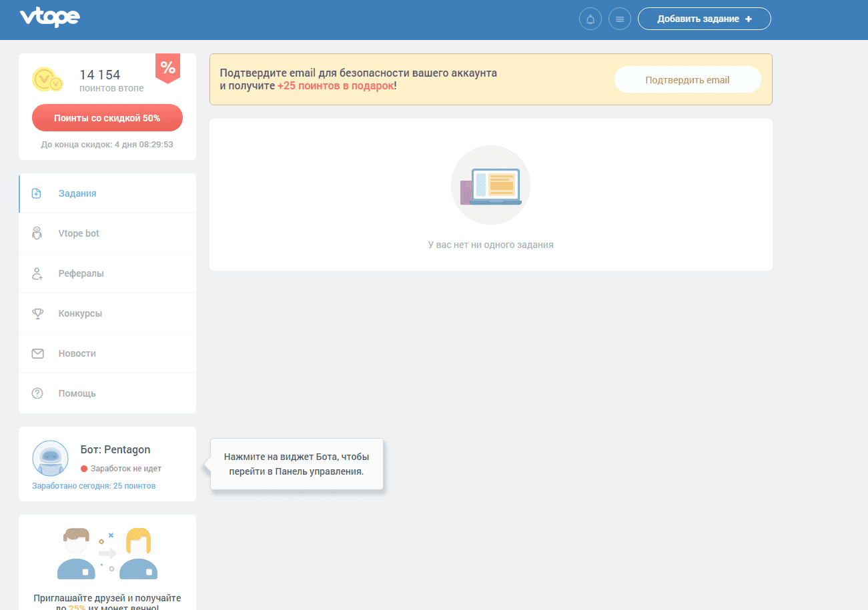Click the Добавить задание button
This screenshot has width=868, height=610.
[x=704, y=19]
